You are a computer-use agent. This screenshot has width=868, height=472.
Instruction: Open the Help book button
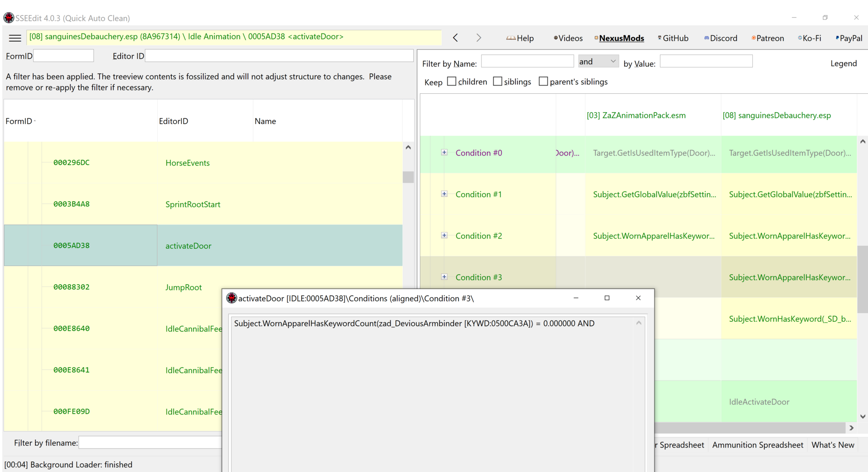tap(520, 38)
